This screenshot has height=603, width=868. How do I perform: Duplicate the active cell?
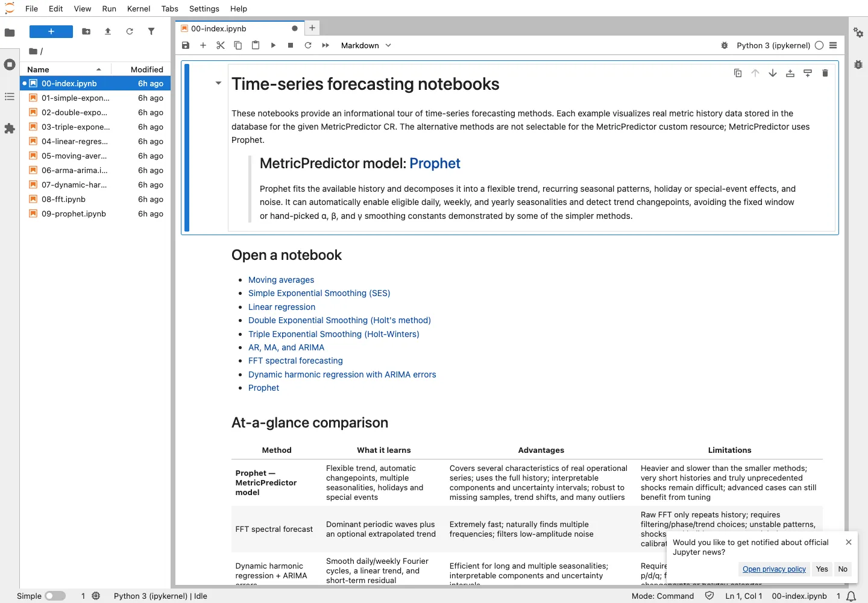tap(738, 73)
